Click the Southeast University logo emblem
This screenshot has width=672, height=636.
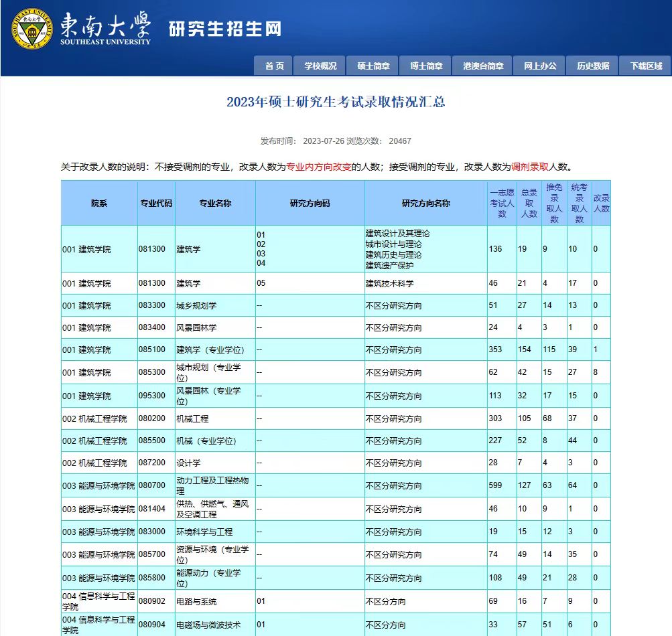click(31, 28)
